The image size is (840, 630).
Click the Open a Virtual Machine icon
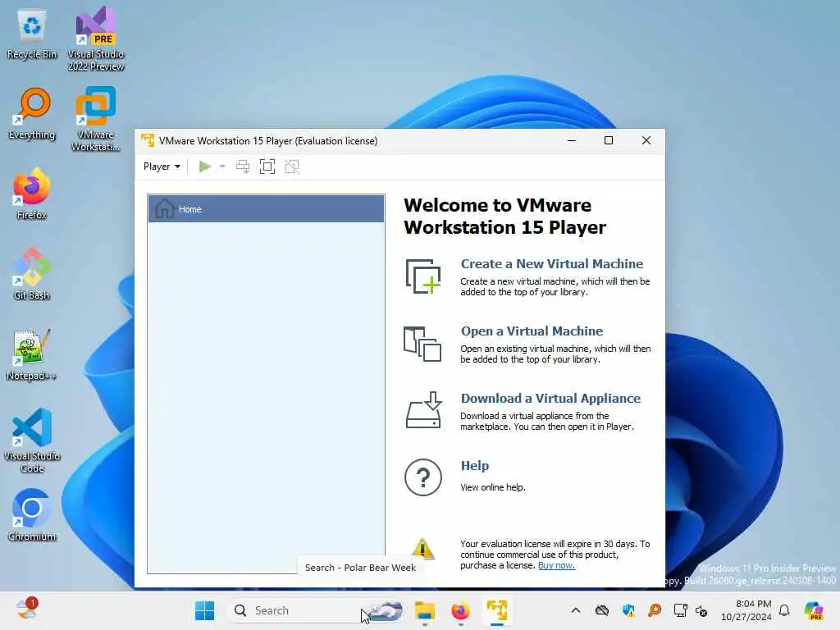tap(422, 344)
